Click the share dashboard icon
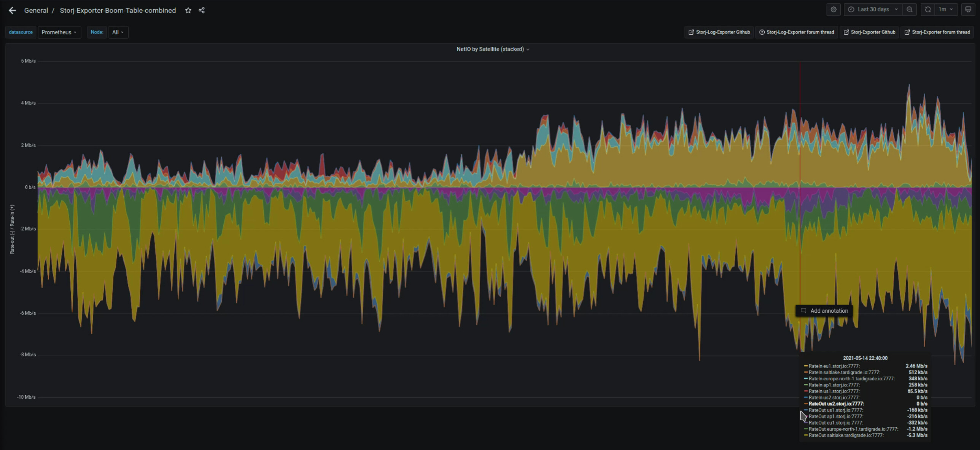Image resolution: width=980 pixels, height=450 pixels. [x=202, y=10]
